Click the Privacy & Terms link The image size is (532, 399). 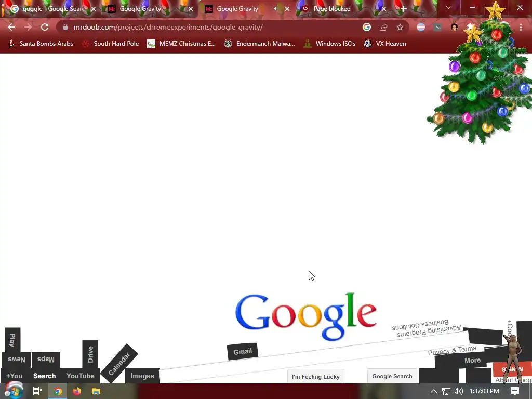pos(452,351)
